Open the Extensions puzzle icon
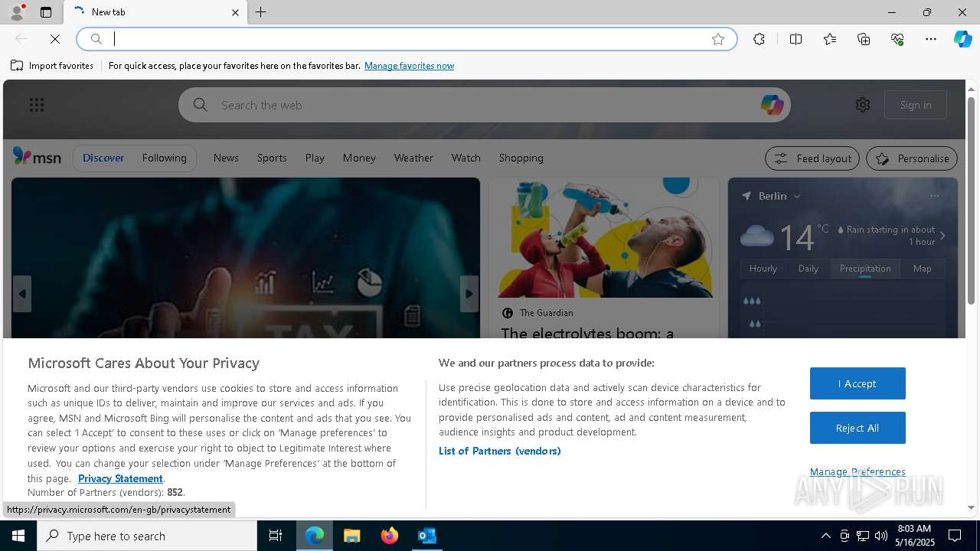Image resolution: width=980 pixels, height=551 pixels. tap(759, 39)
